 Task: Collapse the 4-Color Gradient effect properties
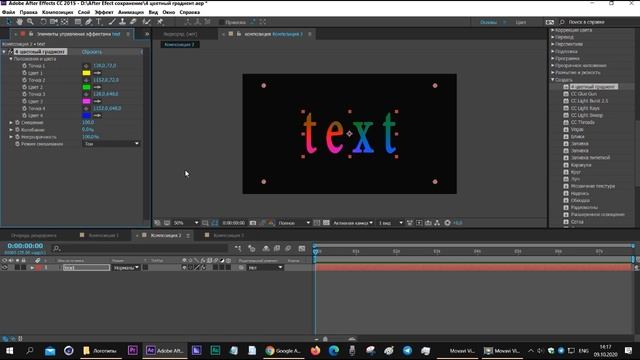coord(4,52)
